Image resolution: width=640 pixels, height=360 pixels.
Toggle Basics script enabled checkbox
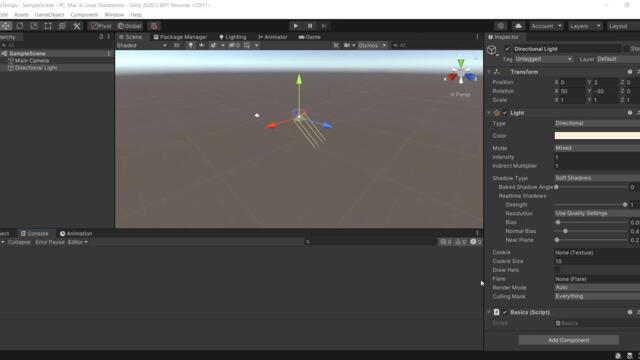tap(505, 312)
